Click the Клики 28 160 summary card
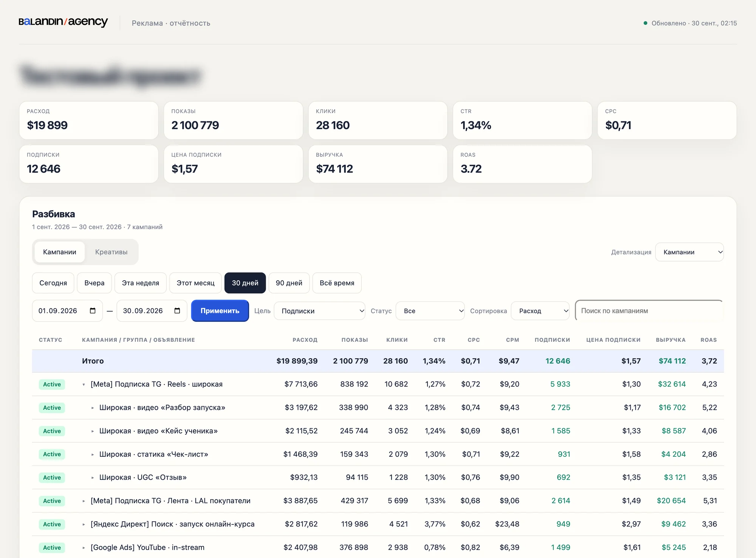 click(378, 121)
